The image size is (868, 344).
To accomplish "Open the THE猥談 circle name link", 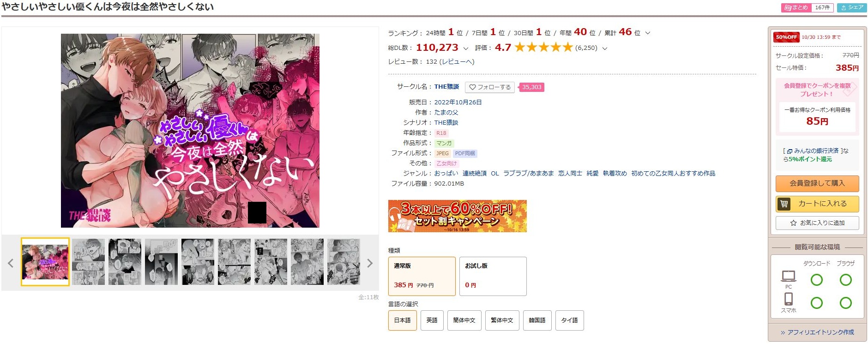I will pyautogui.click(x=446, y=87).
